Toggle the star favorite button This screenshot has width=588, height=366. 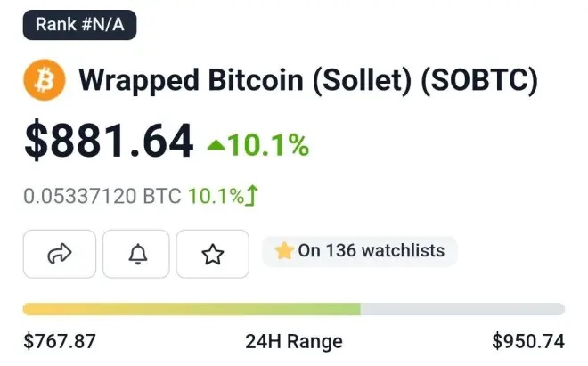click(212, 254)
